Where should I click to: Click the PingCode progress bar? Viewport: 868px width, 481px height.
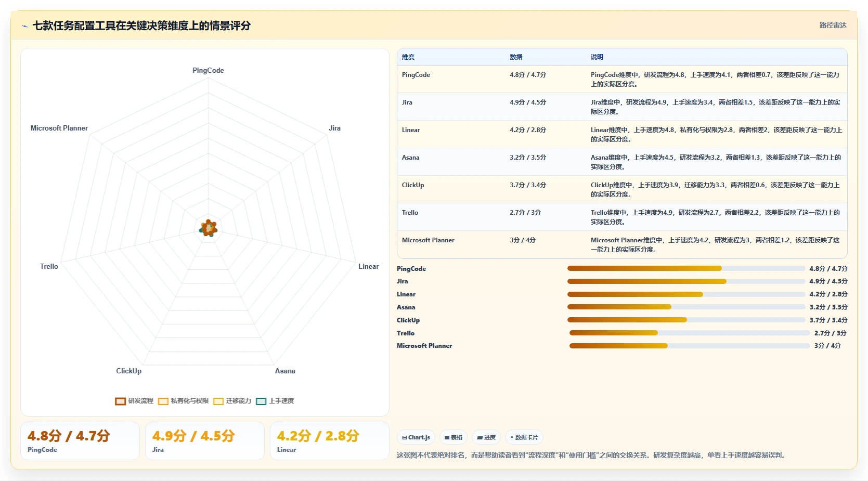[x=686, y=268]
